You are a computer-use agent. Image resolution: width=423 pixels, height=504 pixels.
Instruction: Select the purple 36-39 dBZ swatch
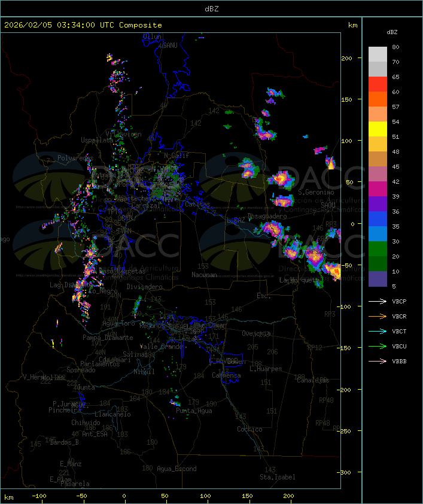point(378,204)
